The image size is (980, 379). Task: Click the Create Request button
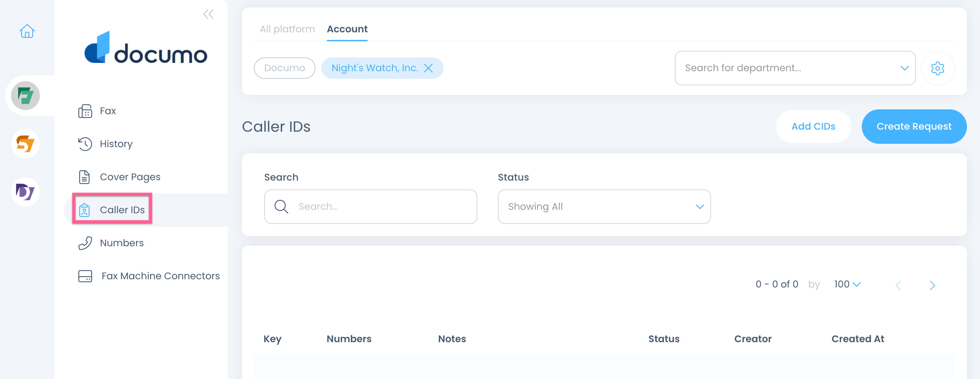point(914,127)
